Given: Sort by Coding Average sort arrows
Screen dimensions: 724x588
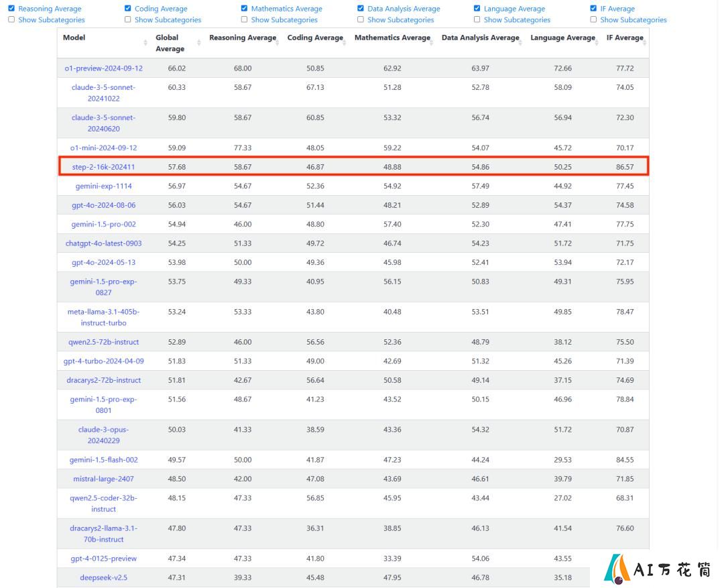Looking at the screenshot, I should pyautogui.click(x=345, y=42).
